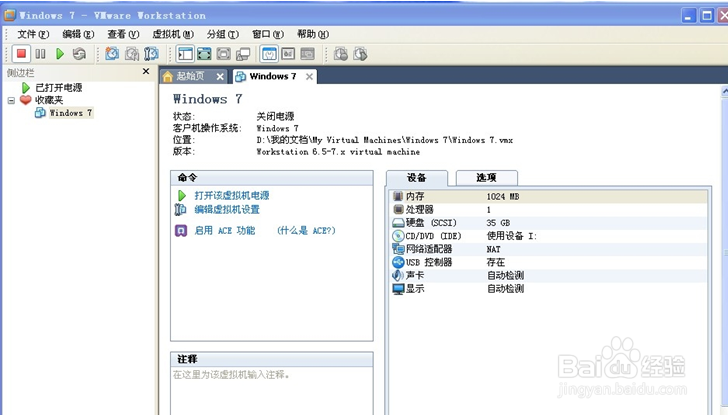Click the red Power Off toolbar button

pos(21,54)
